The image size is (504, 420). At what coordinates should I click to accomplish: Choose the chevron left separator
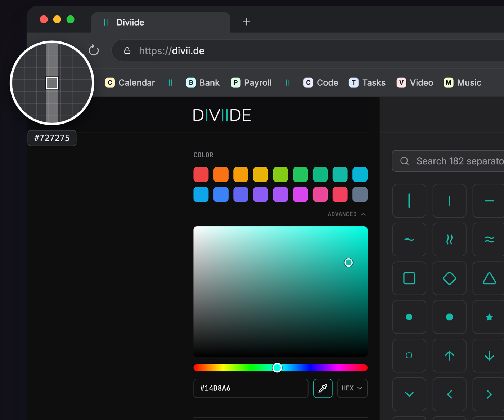[x=449, y=394]
